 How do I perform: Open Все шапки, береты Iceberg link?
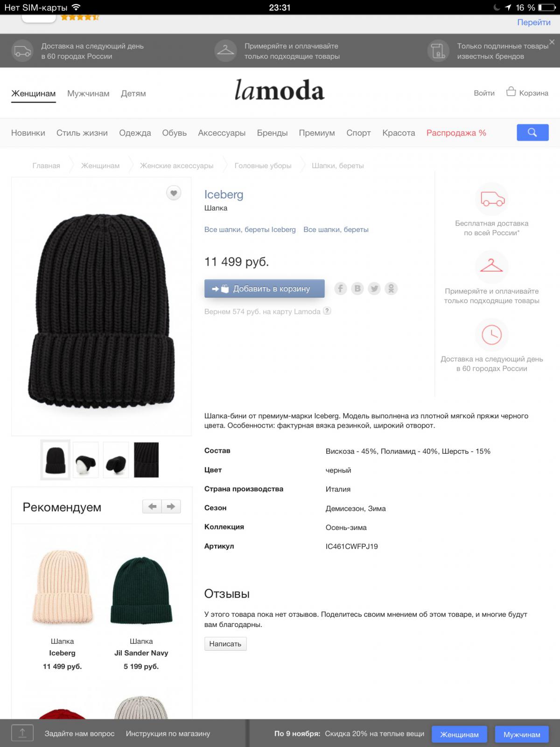(250, 230)
